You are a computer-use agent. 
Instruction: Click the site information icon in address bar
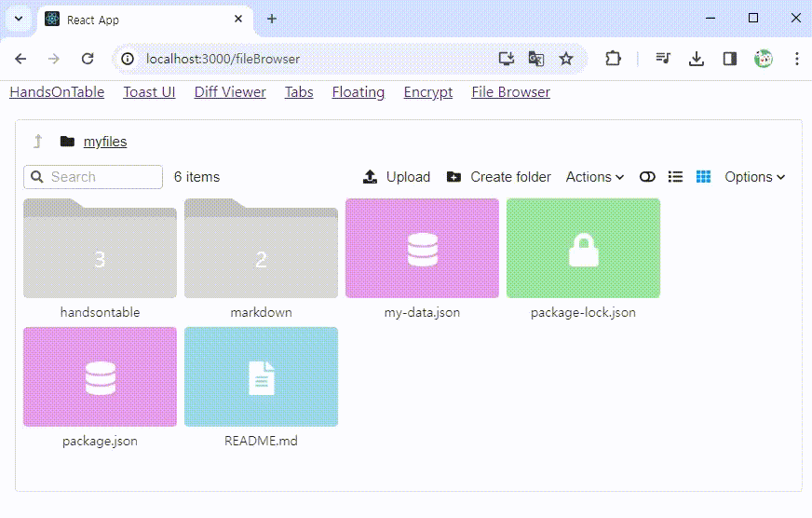[x=128, y=59]
